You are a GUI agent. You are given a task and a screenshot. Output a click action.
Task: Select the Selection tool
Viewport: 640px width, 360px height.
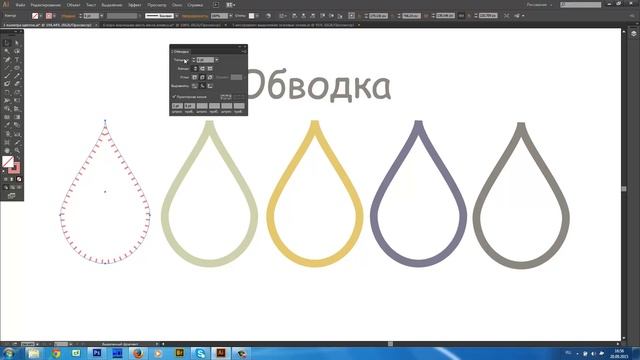(x=7, y=43)
